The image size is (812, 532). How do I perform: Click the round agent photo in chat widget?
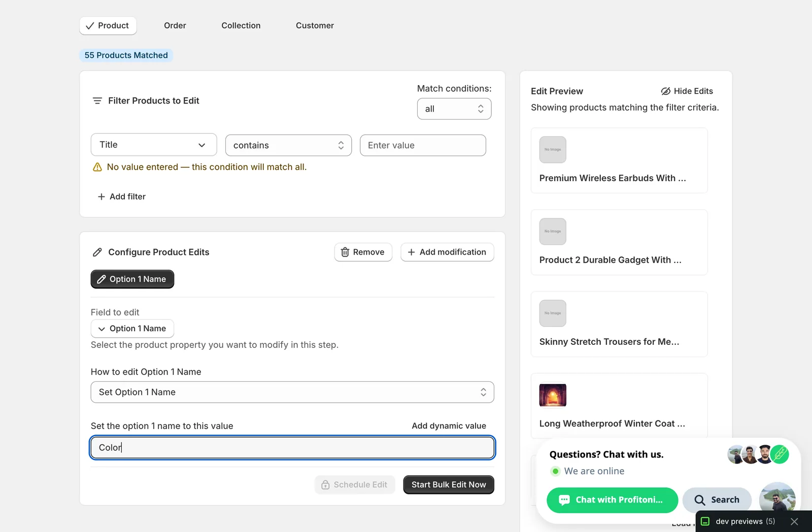[777, 497]
